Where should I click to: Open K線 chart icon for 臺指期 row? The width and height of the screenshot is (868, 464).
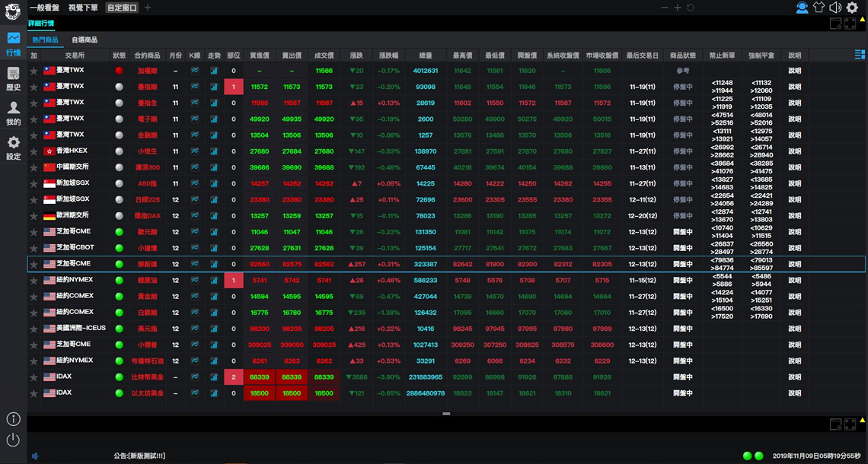coord(195,87)
